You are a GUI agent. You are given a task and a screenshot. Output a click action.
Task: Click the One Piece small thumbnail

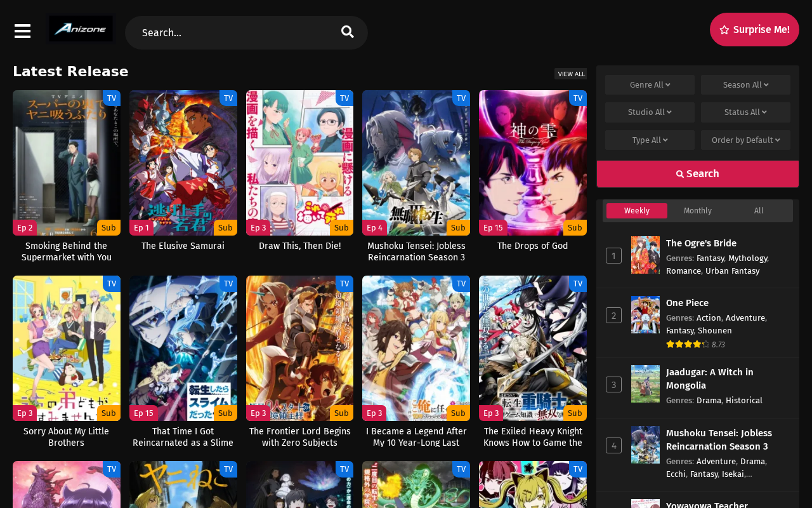(645, 314)
